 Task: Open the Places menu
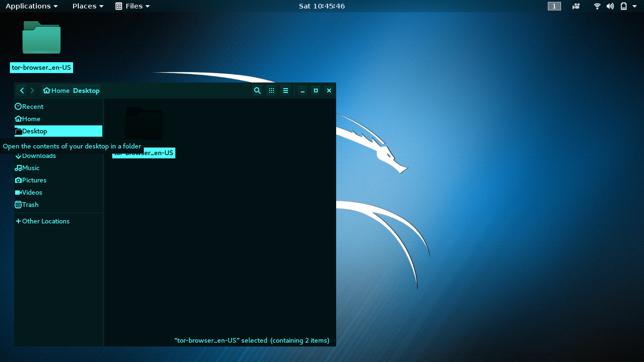click(88, 6)
